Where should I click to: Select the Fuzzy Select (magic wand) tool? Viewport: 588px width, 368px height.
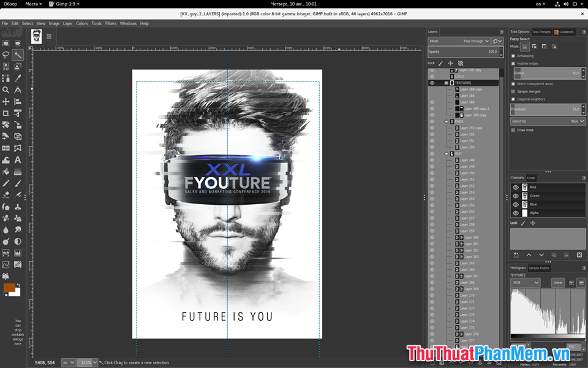(x=18, y=55)
